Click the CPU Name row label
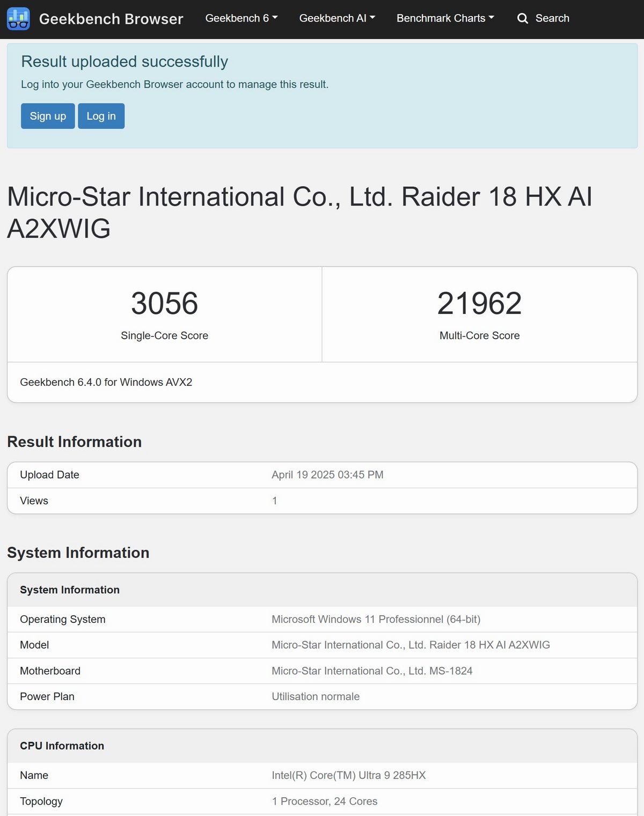The height and width of the screenshot is (816, 644). (34, 775)
